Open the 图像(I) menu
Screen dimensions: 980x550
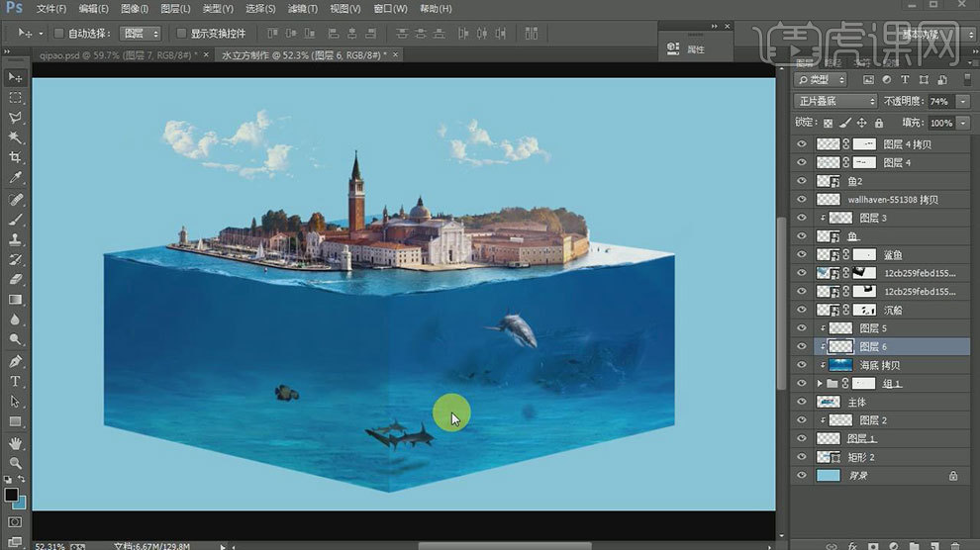point(135,9)
